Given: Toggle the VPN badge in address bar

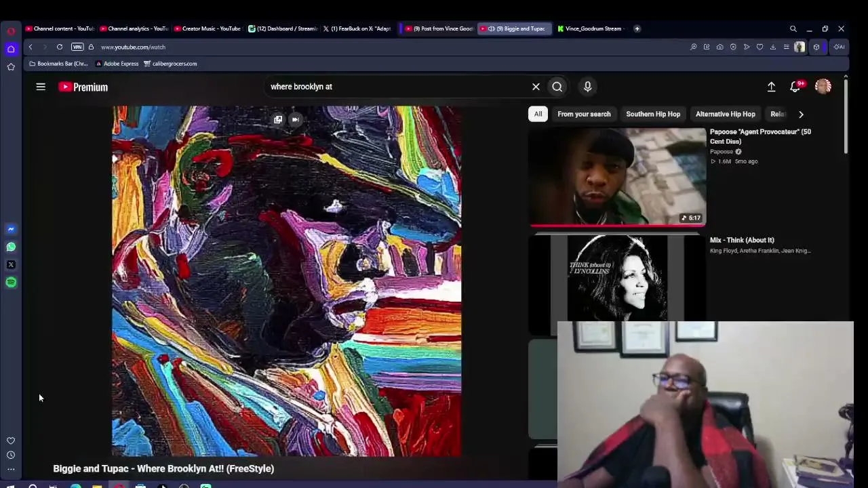Looking at the screenshot, I should click(x=77, y=47).
